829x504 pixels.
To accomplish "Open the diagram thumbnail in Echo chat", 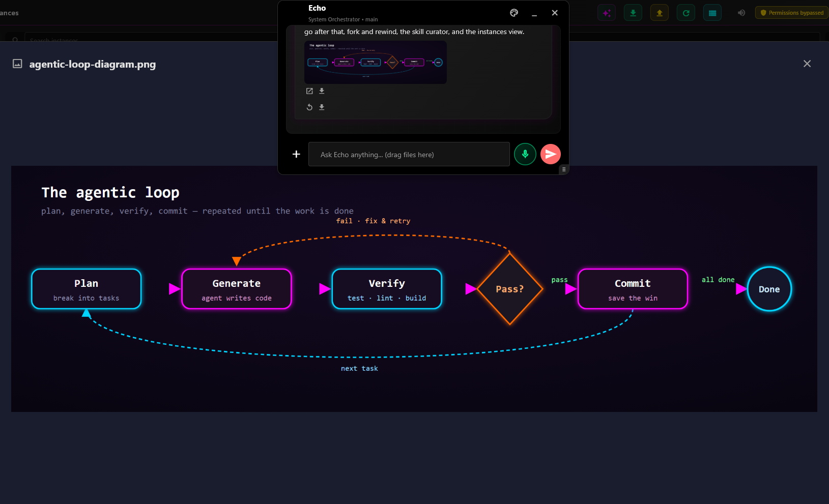I will (376, 62).
